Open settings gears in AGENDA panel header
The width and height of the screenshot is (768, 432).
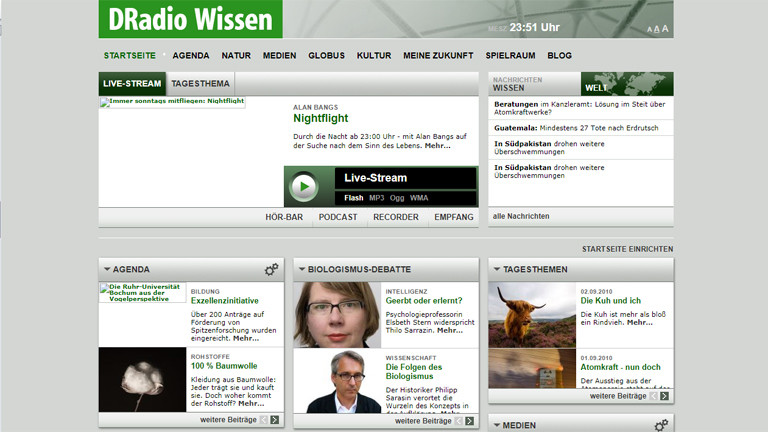click(x=271, y=269)
